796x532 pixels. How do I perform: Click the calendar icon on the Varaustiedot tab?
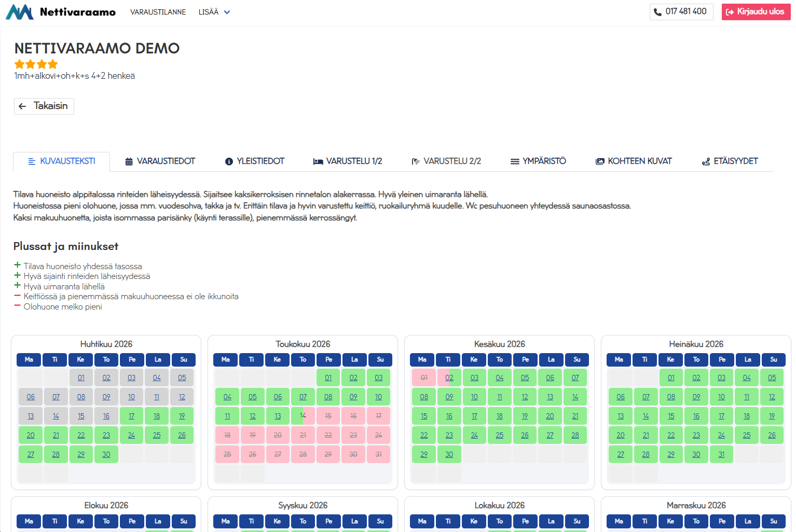point(129,162)
